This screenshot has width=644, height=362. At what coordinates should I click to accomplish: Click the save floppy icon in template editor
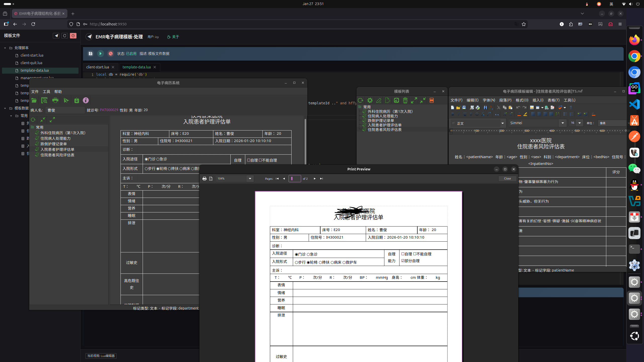coord(464,107)
